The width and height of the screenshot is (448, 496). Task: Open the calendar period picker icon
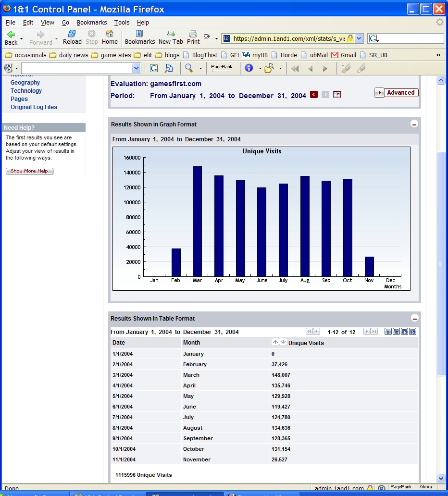[x=337, y=95]
